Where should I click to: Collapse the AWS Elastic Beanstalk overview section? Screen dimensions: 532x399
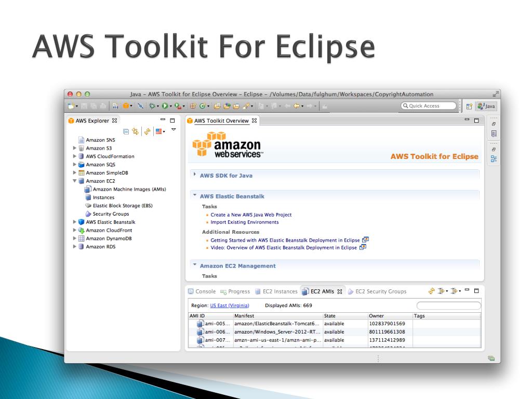[x=195, y=195]
